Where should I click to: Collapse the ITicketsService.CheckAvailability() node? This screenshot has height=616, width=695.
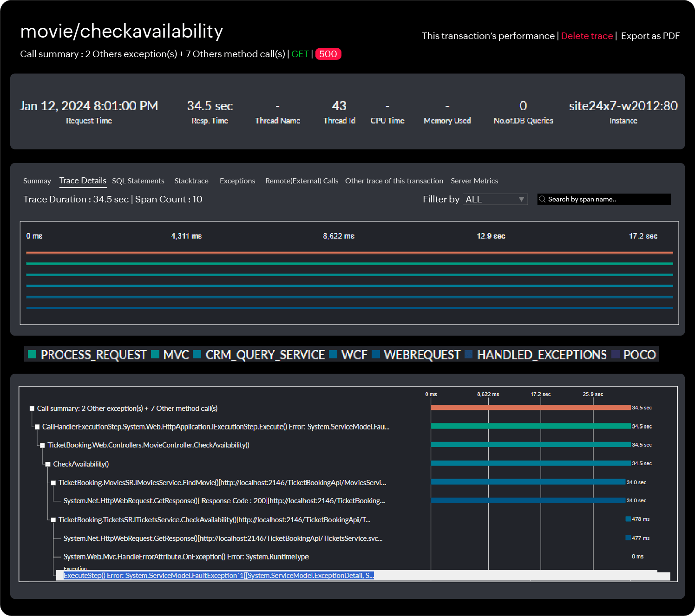[53, 520]
